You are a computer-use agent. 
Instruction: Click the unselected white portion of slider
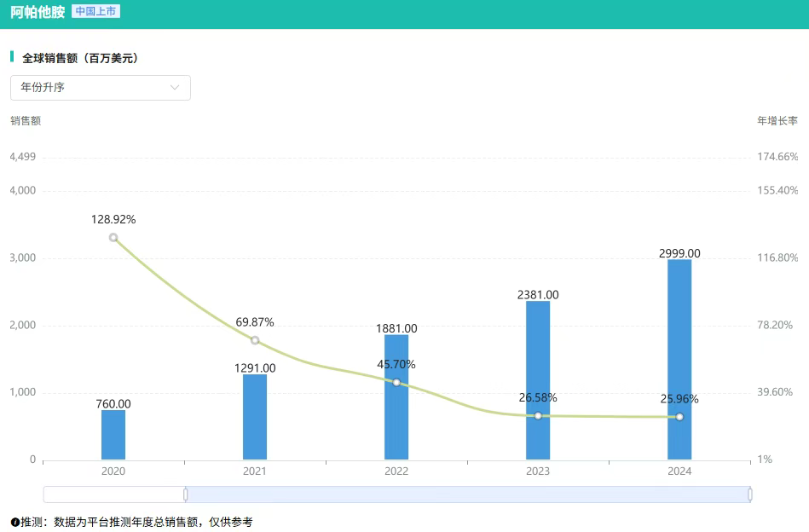114,494
